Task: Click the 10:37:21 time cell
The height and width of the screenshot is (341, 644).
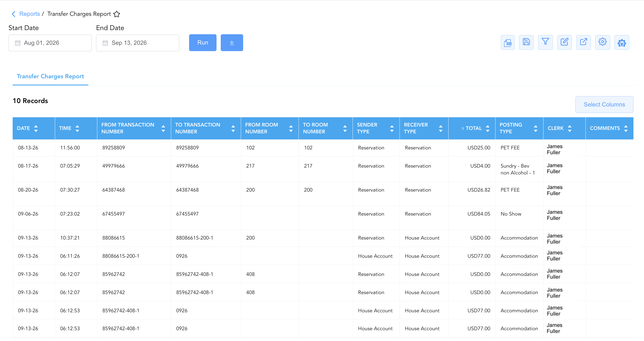Action: pos(70,238)
